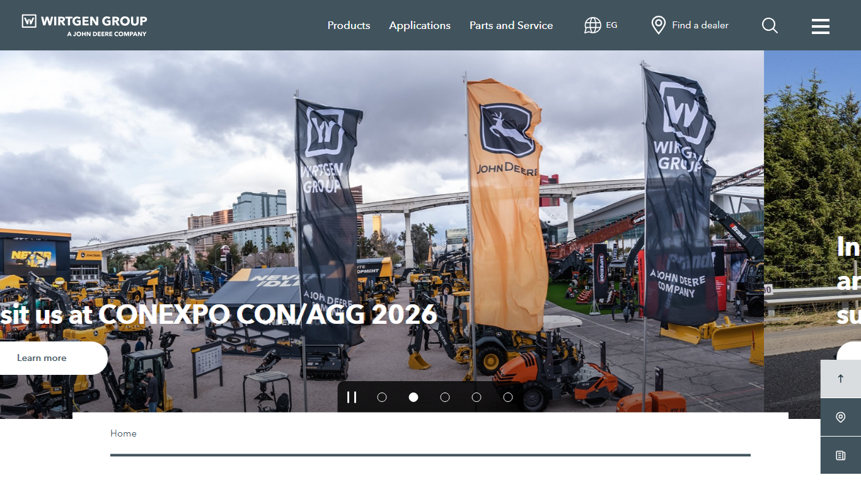Click the sidebar news document icon
This screenshot has width=861, height=504.
coord(840,455)
